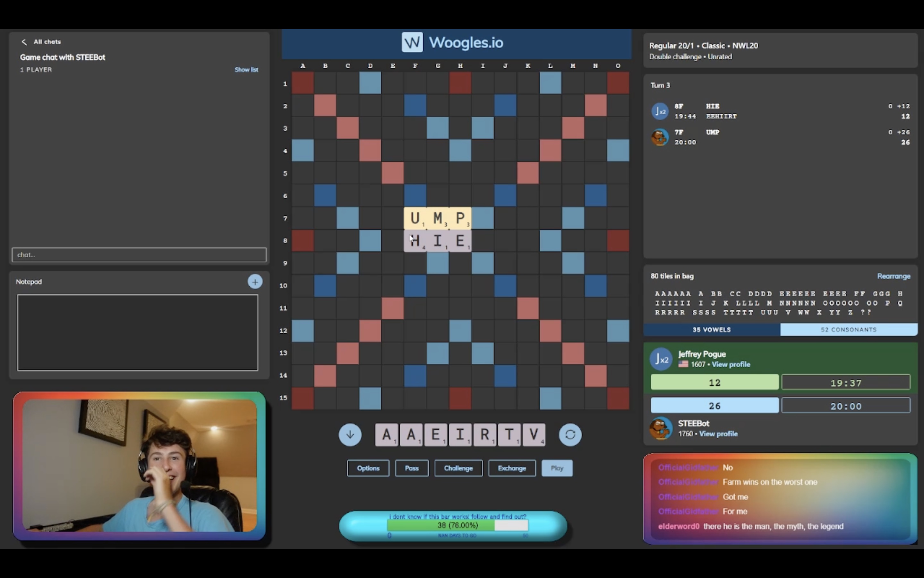Image resolution: width=924 pixels, height=578 pixels.
Task: Click the H tile on the board
Action: click(x=415, y=241)
